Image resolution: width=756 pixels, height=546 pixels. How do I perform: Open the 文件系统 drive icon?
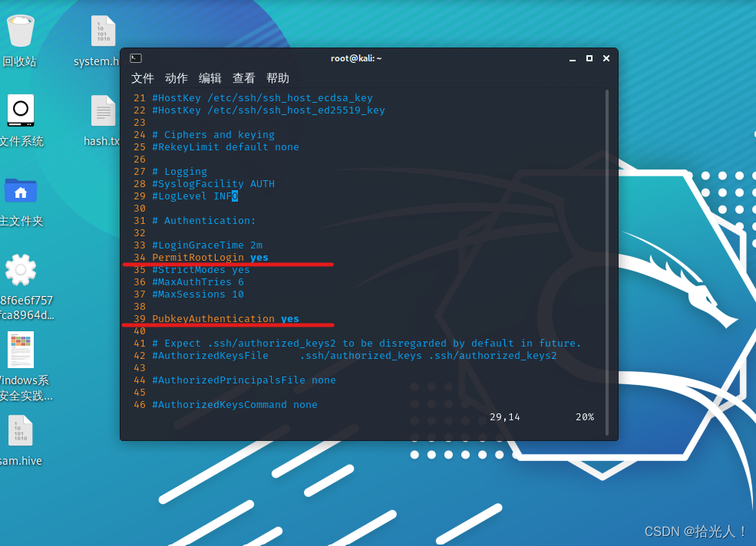click(20, 111)
